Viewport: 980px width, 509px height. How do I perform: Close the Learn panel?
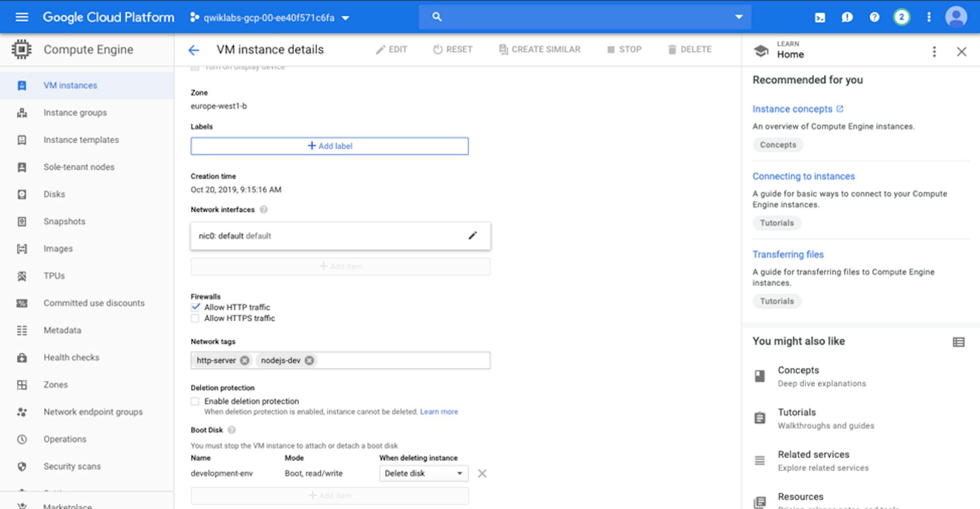pos(961,52)
